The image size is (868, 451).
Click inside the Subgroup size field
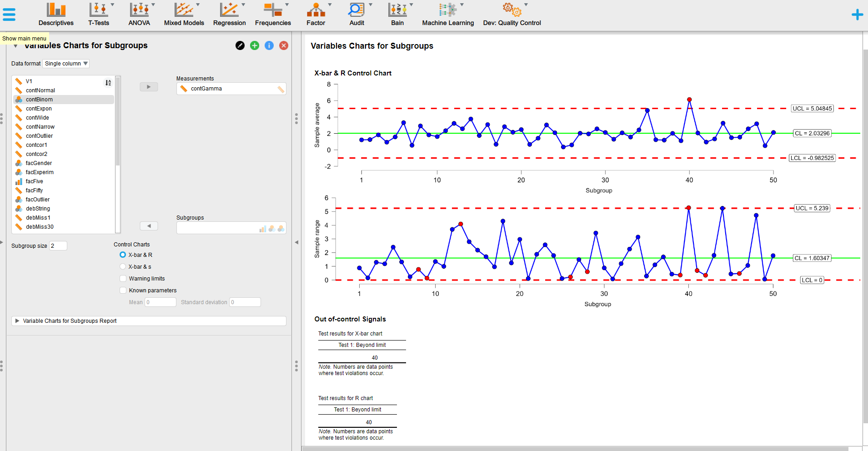coord(58,246)
